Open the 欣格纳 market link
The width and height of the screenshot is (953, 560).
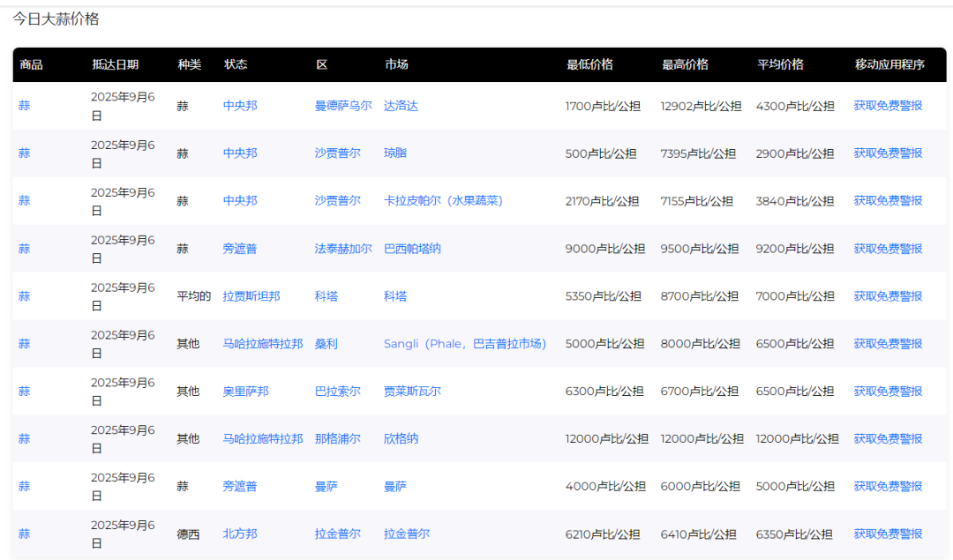401,439
